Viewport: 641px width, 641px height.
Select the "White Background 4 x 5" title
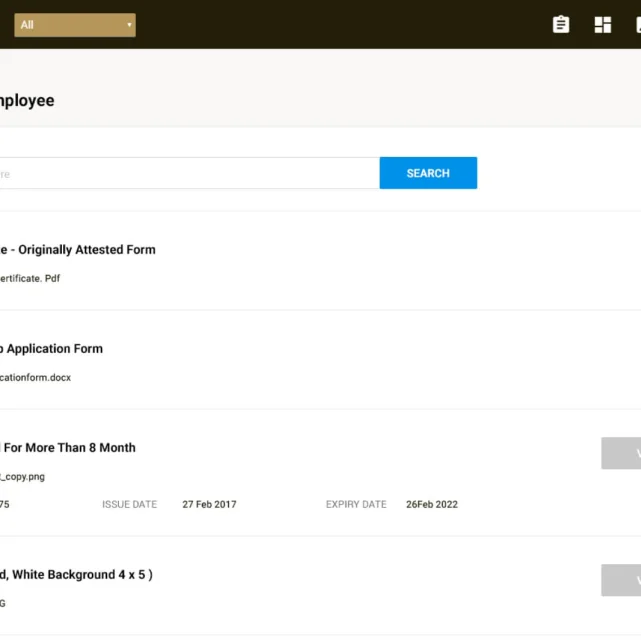point(76,575)
